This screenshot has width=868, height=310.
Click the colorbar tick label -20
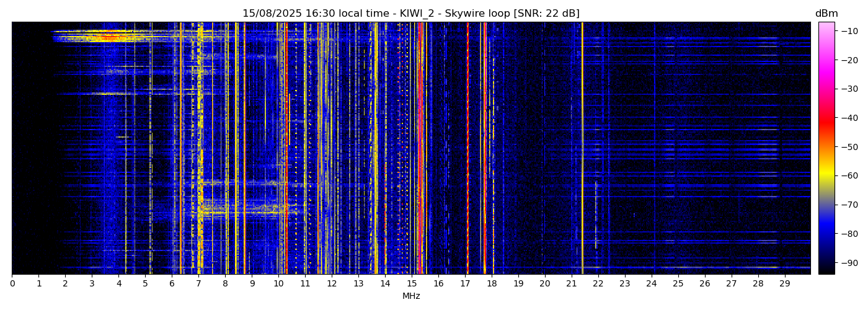849,60
